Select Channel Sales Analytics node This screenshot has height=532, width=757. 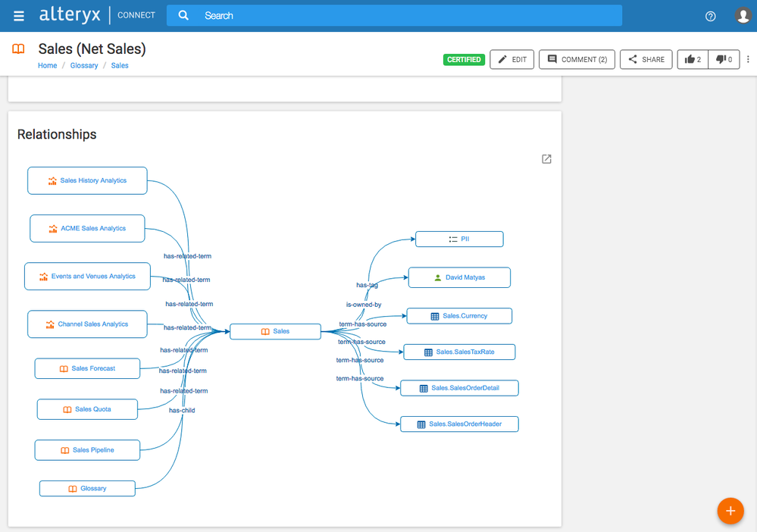click(87, 324)
